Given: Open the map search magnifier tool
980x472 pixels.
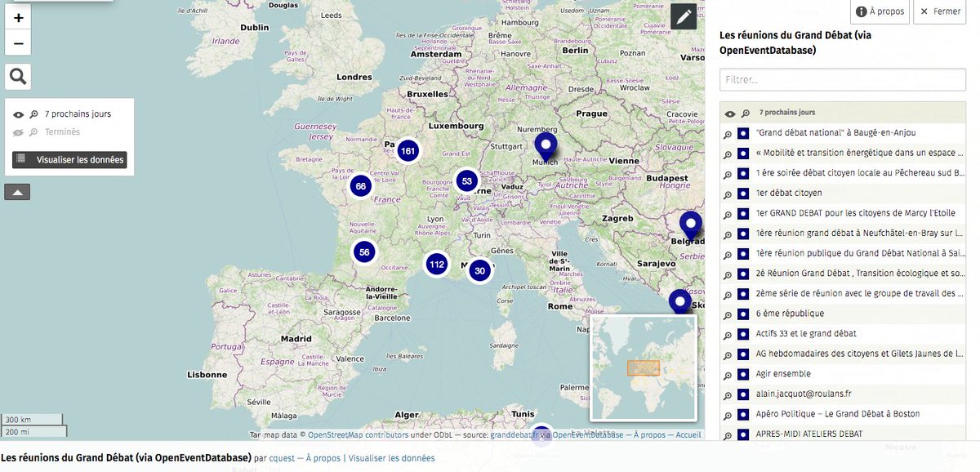Looking at the screenshot, I should tap(17, 75).
